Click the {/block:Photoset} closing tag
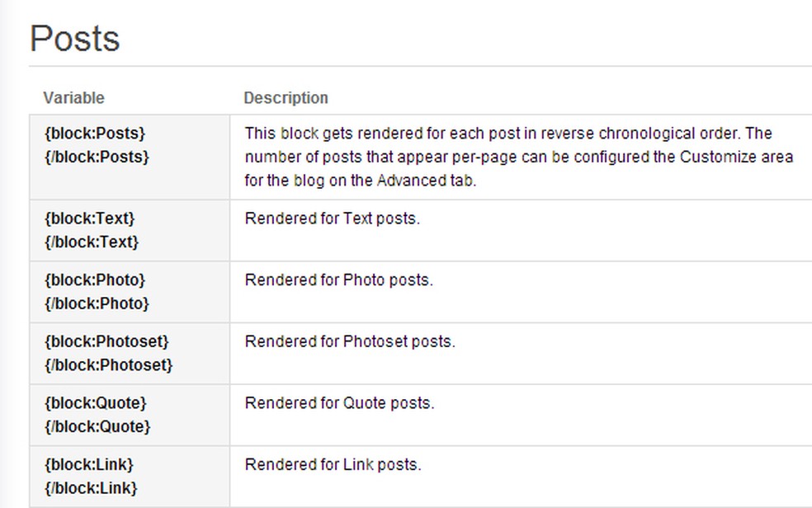This screenshot has height=508, width=812. [109, 365]
